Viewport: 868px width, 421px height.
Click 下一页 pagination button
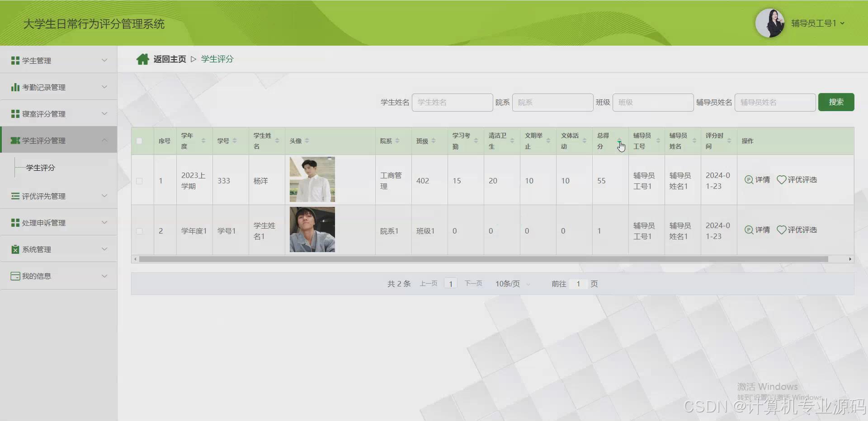point(473,284)
